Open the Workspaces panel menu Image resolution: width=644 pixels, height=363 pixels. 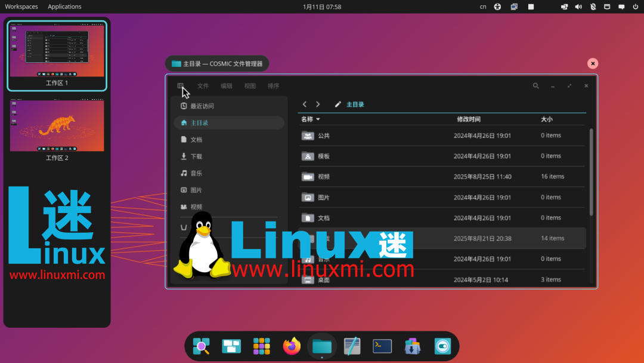click(21, 7)
